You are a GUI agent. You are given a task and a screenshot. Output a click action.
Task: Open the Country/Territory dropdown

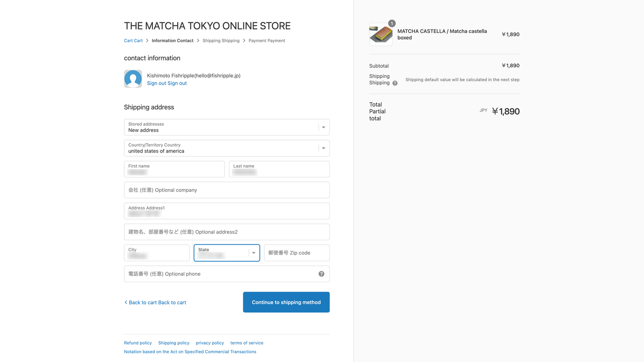(227, 148)
